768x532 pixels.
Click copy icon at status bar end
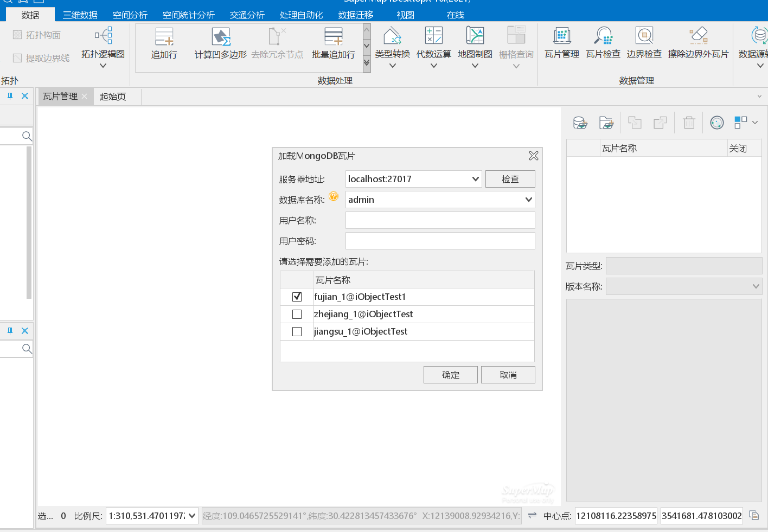754,515
